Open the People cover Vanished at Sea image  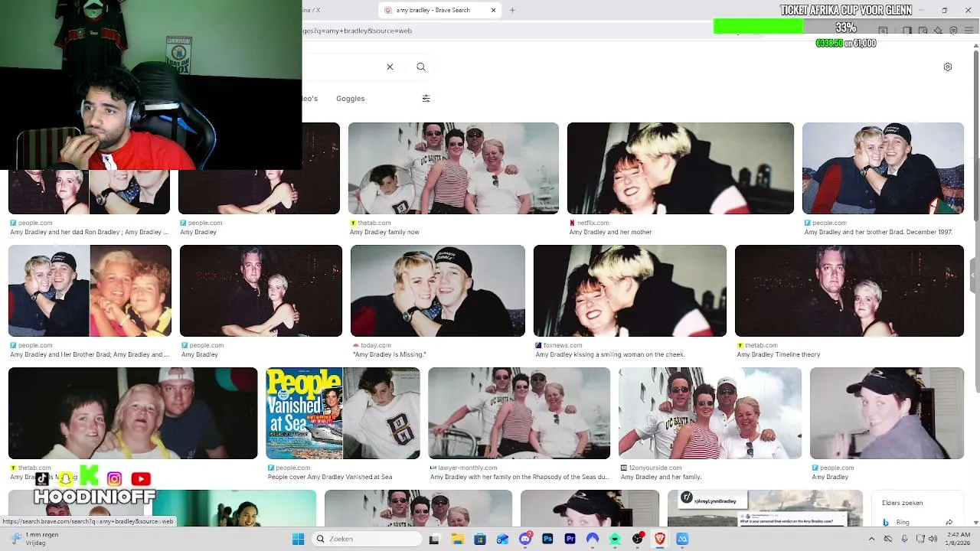point(343,413)
